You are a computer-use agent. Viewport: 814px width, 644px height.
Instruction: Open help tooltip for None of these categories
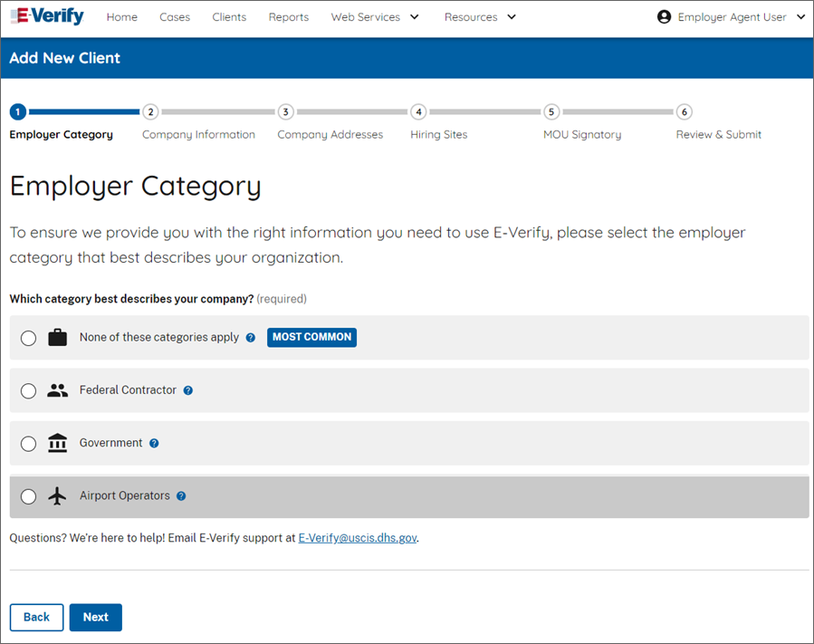(251, 338)
